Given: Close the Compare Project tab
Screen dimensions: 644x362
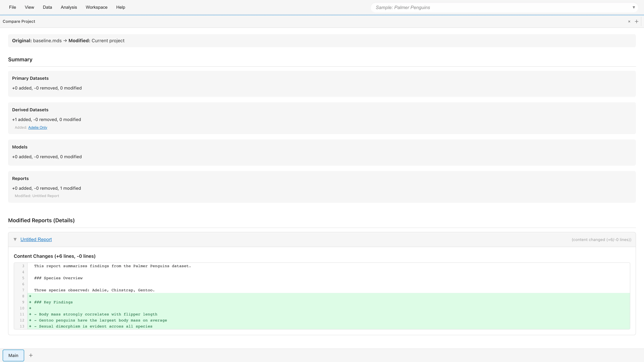Looking at the screenshot, I should click(629, 21).
